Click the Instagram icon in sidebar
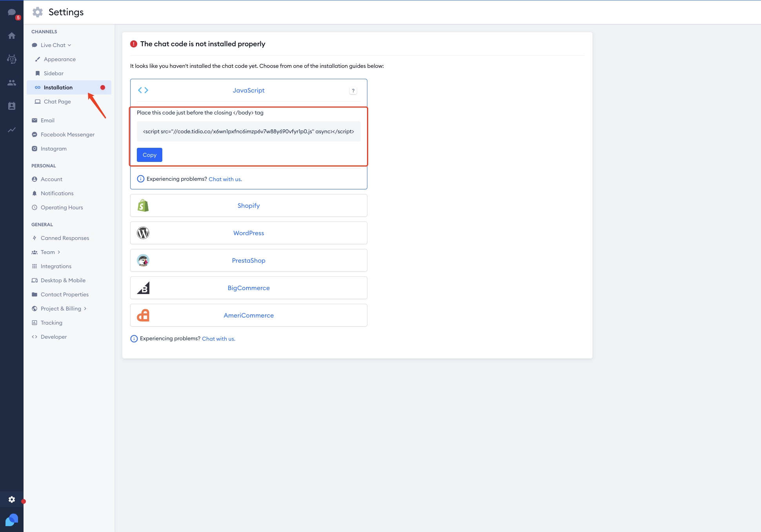The height and width of the screenshot is (532, 761). click(x=35, y=149)
